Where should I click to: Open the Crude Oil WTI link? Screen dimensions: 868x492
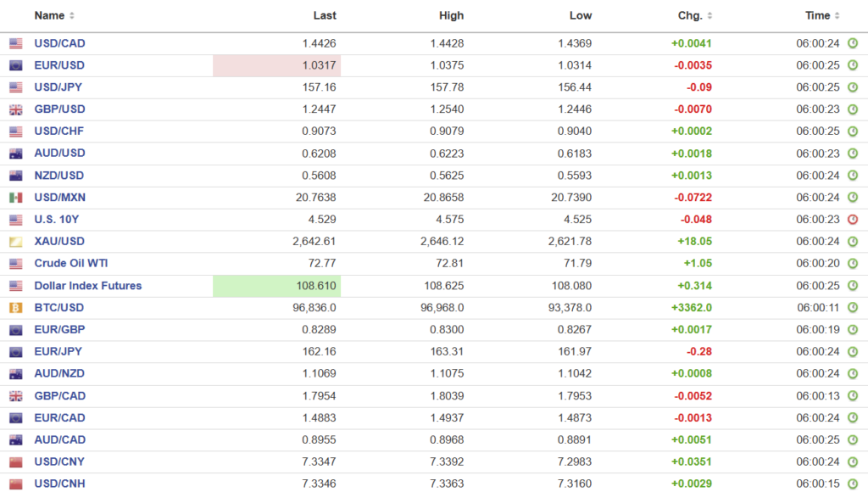(71, 264)
